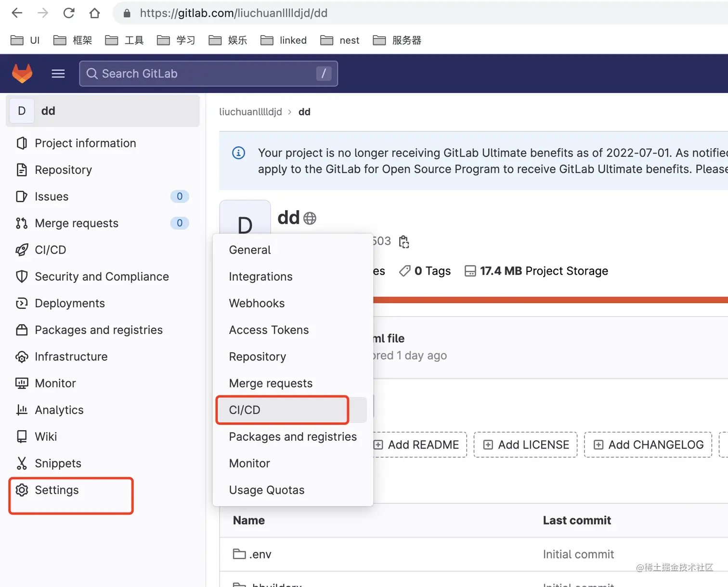Screen dimensions: 728x587
Task: Click the CI/CD rocket icon in sidebar
Action: point(22,250)
